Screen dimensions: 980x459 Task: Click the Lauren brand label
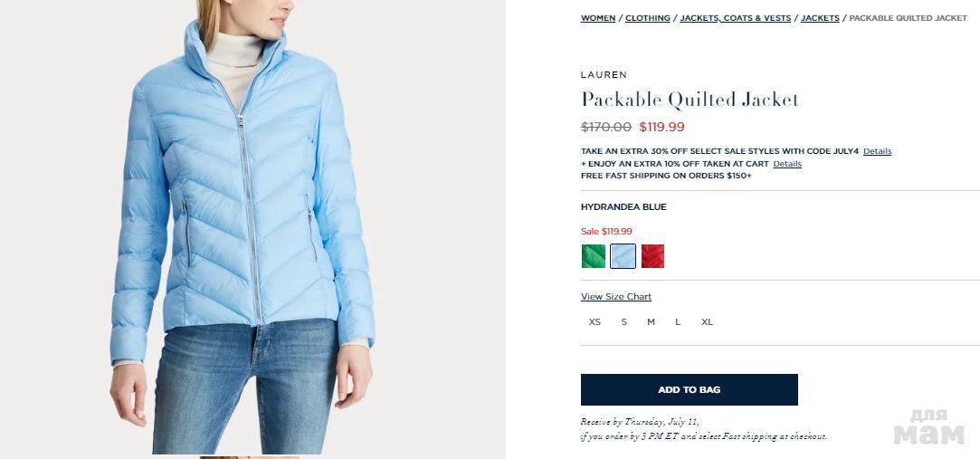(x=604, y=74)
